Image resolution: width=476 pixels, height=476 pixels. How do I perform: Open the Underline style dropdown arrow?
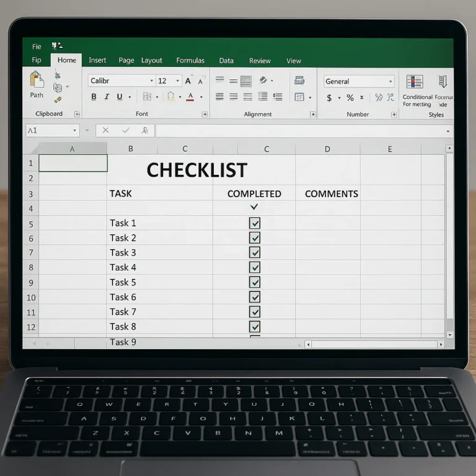130,97
